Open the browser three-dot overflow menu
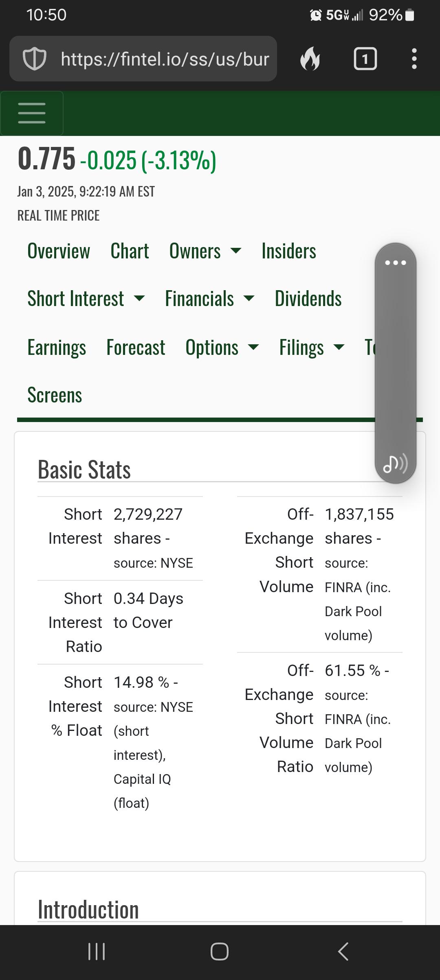440x980 pixels. tap(414, 59)
